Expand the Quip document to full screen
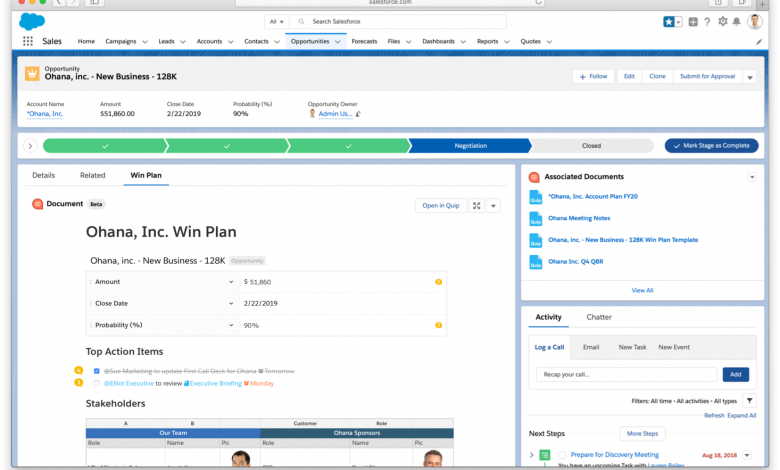Image resolution: width=780 pixels, height=470 pixels. point(477,206)
